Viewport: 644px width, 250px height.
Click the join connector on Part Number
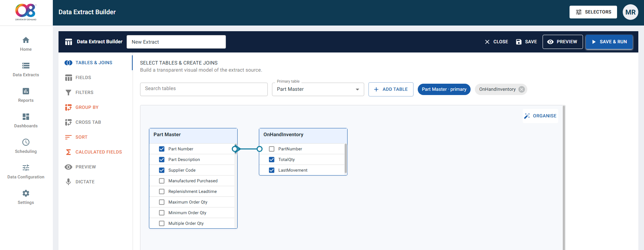235,149
